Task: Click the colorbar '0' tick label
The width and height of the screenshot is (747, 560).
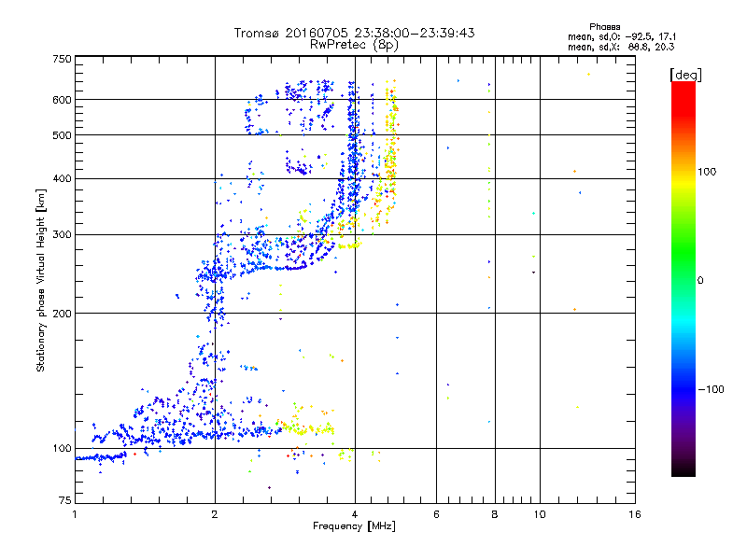Action: pyautogui.click(x=700, y=281)
